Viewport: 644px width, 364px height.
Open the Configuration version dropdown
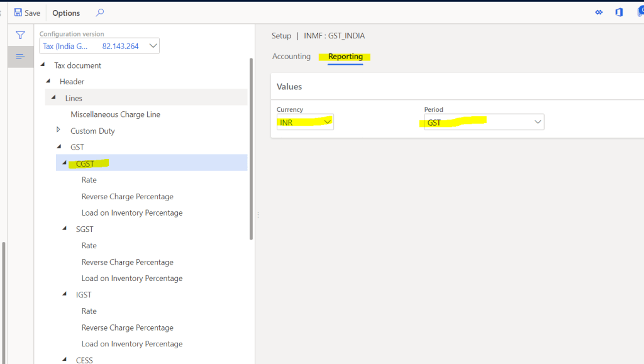point(153,46)
